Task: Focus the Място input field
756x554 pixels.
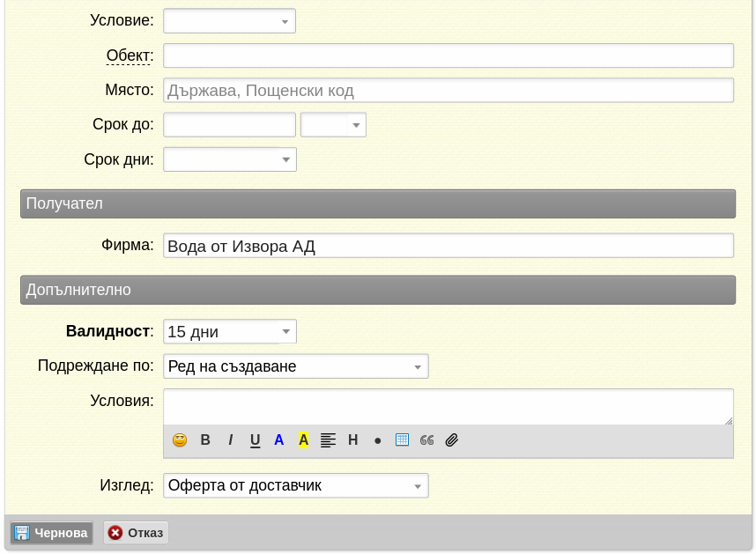Action: [448, 90]
